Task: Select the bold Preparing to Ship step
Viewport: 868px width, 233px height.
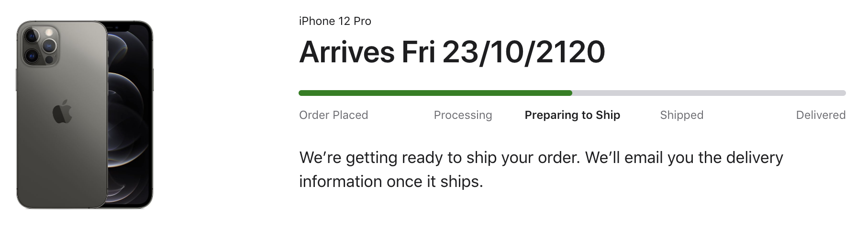Action: click(x=572, y=115)
